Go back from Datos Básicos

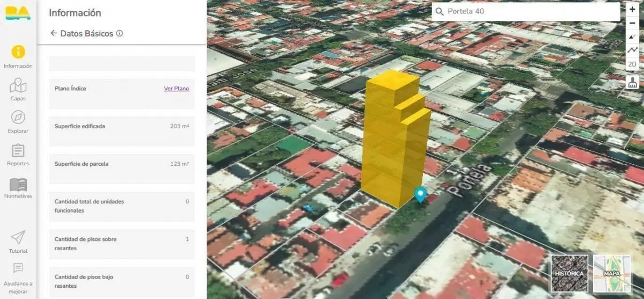(x=54, y=33)
